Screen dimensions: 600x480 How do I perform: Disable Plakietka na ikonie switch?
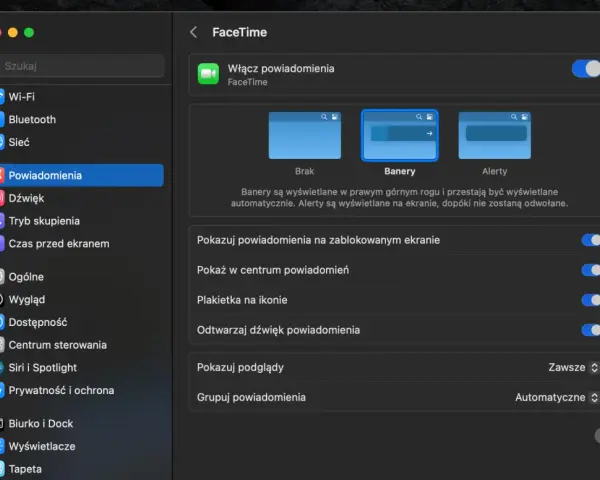(x=591, y=300)
